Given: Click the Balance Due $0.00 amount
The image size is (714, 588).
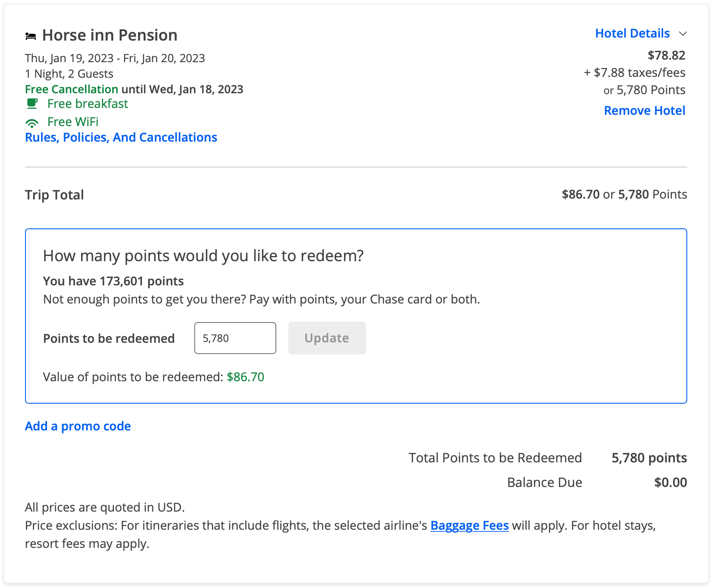Looking at the screenshot, I should [670, 482].
